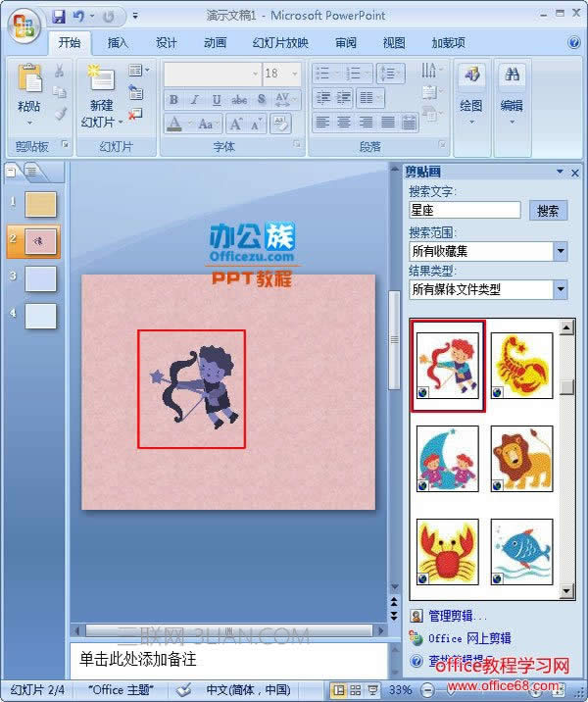Open the 搜索范围 所有收藏集 dropdown

point(561,251)
